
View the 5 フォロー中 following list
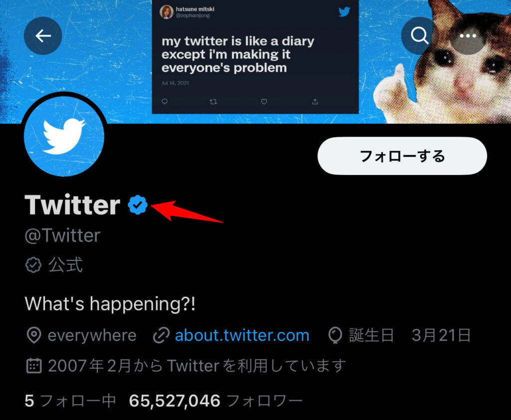pos(70,401)
